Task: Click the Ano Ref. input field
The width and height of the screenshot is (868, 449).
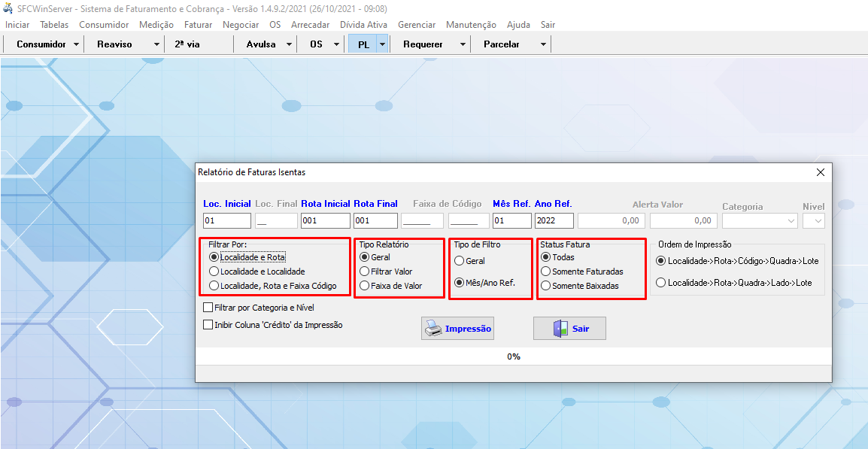Action: point(554,221)
